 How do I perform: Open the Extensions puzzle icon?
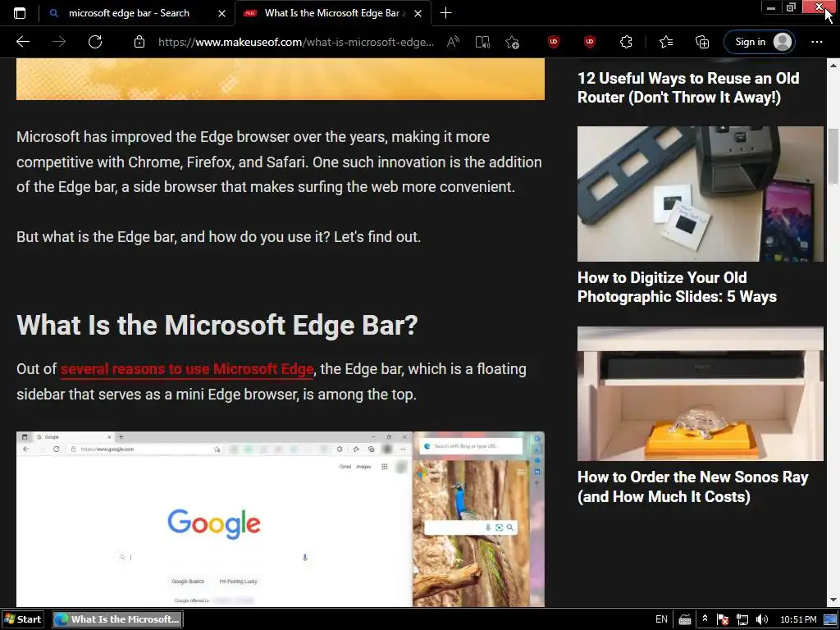[x=626, y=42]
